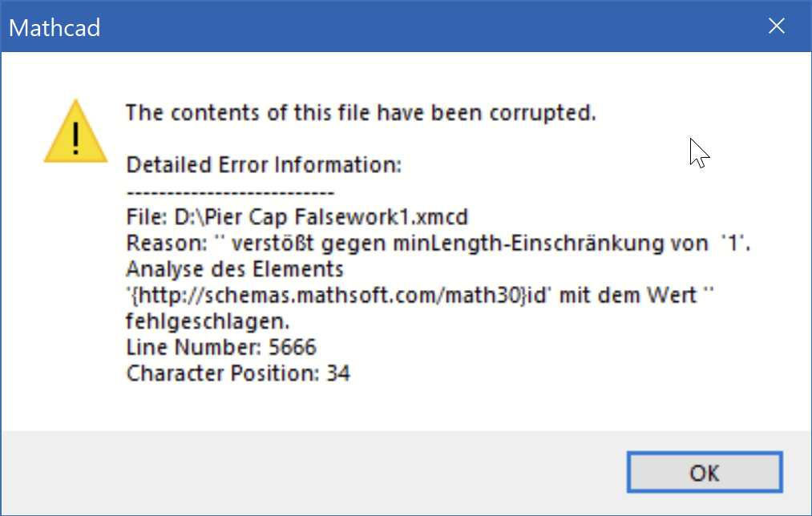Click the Mathcad title bar text
812x516 pixels.
tap(53, 26)
